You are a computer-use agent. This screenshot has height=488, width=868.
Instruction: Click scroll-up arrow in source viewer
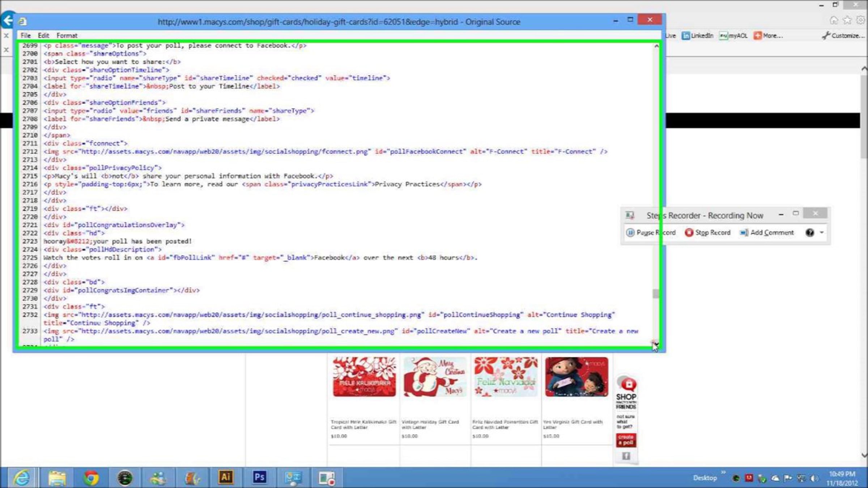(x=656, y=46)
